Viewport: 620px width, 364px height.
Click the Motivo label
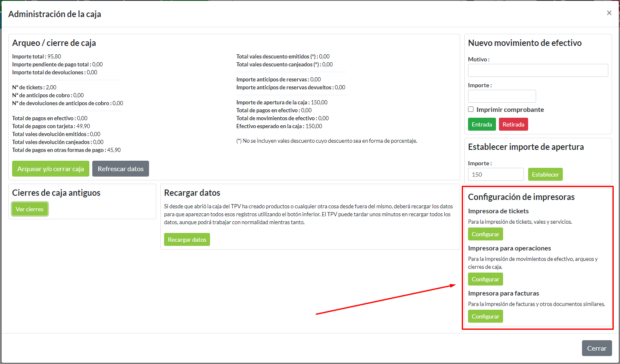click(478, 59)
